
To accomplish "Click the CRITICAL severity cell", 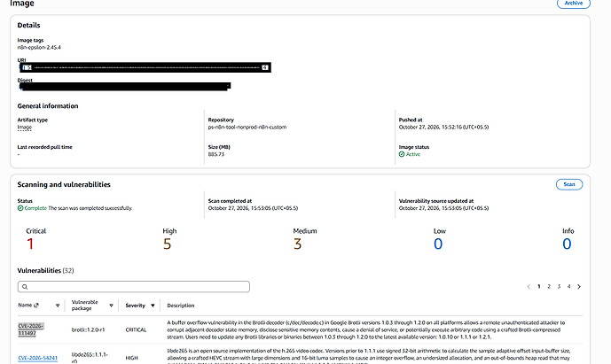I will click(x=136, y=329).
